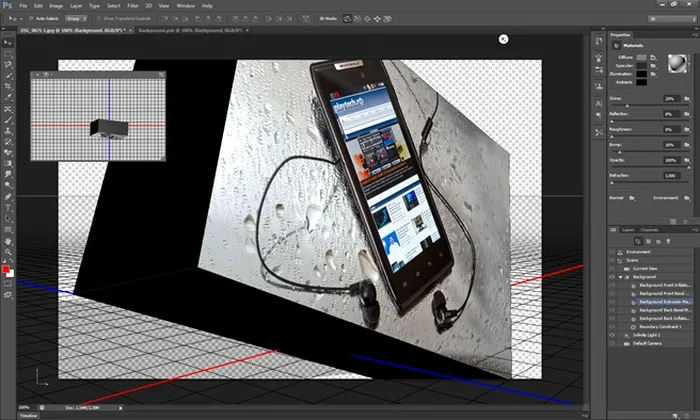Open the Specular texture menu
Image resolution: width=700 pixels, height=420 pixels.
[653, 66]
